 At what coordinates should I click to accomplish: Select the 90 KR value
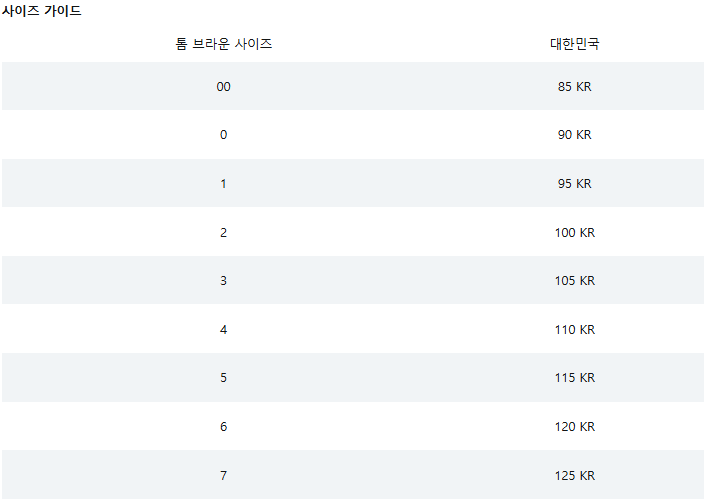point(574,135)
